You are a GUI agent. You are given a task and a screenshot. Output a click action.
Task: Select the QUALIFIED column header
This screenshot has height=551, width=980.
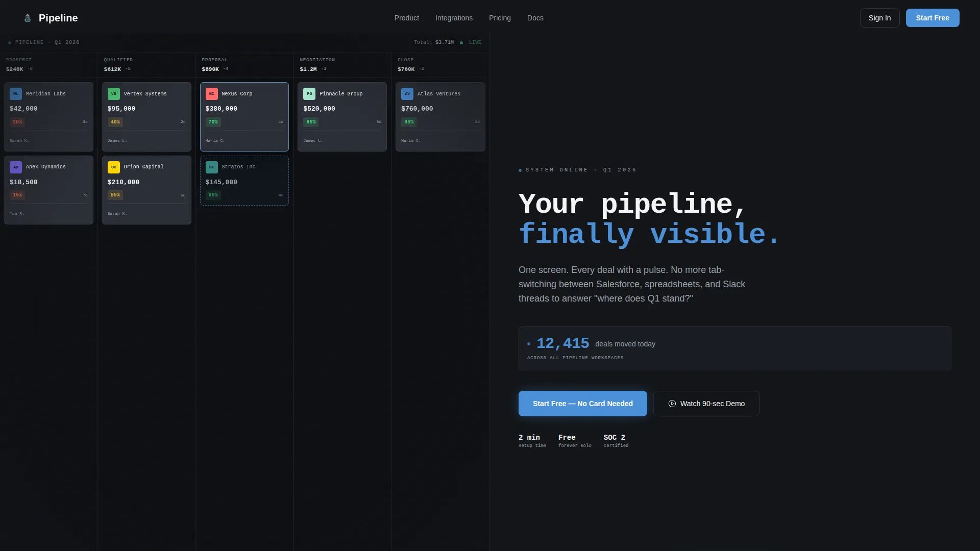[x=118, y=60]
